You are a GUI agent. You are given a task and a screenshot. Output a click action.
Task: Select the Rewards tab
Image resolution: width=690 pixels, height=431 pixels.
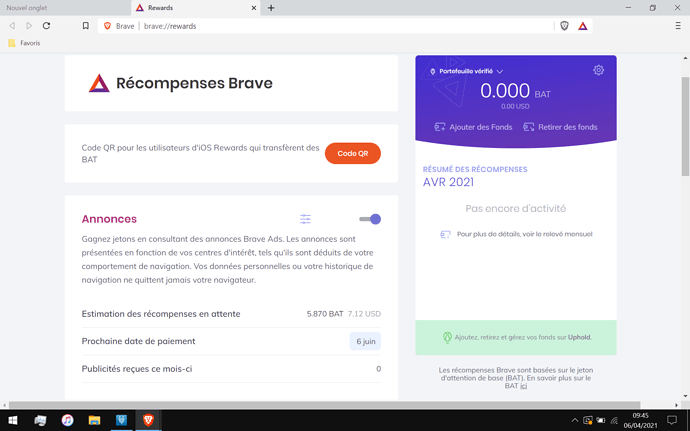click(x=196, y=8)
